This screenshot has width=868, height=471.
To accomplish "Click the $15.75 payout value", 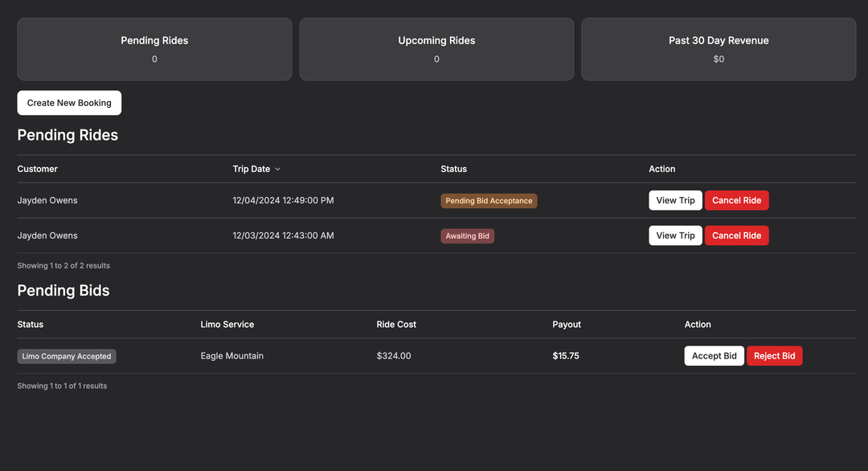I will pos(566,356).
